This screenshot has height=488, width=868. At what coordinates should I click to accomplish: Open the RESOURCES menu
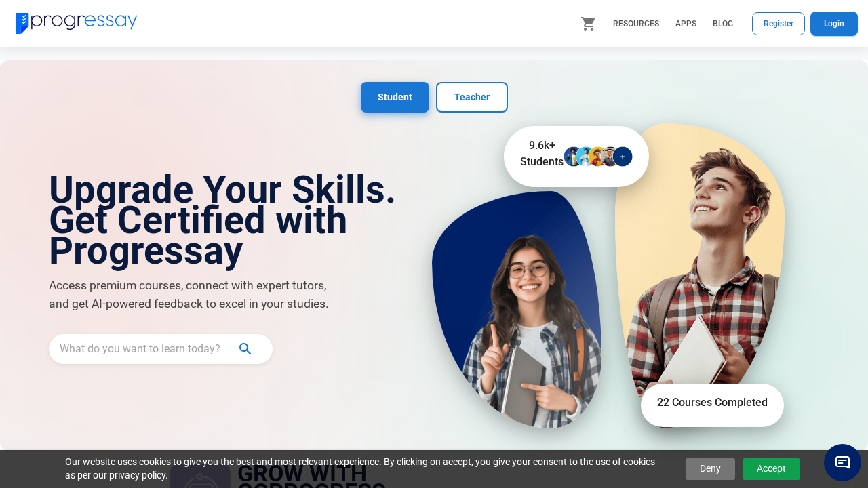coord(636,24)
